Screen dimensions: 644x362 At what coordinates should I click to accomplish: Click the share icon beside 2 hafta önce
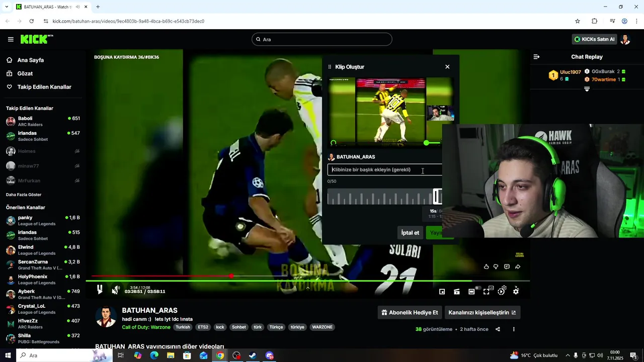coord(498,329)
